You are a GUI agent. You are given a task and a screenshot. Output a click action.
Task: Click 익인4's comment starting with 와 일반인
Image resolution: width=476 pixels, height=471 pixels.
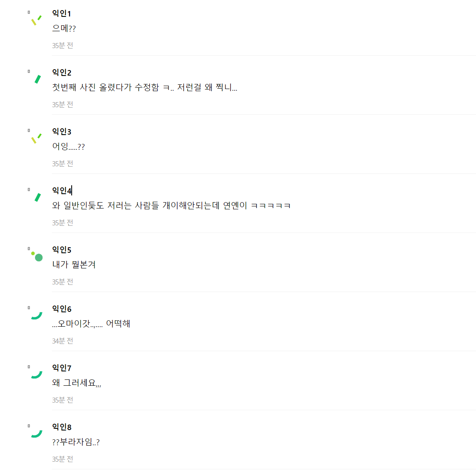(x=171, y=206)
